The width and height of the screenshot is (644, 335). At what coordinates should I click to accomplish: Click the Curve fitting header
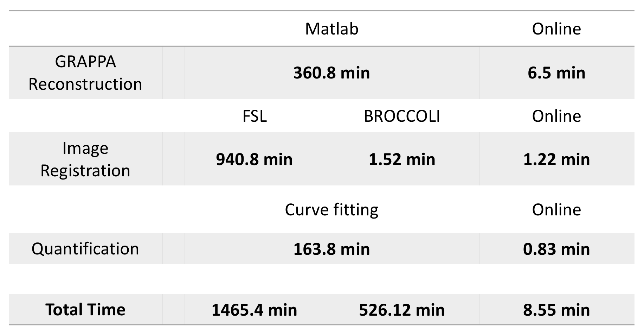click(331, 210)
